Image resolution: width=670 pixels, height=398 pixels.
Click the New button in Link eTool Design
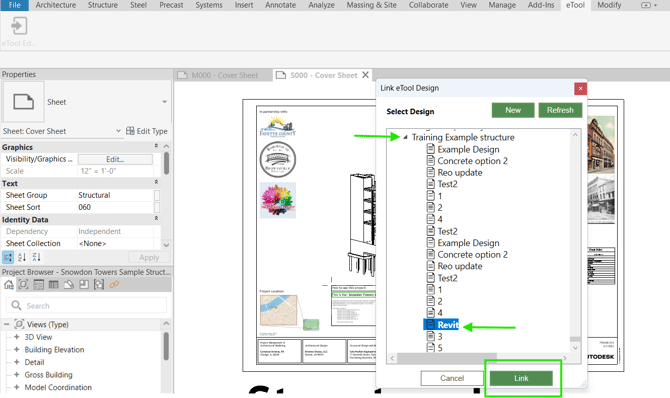(x=513, y=110)
